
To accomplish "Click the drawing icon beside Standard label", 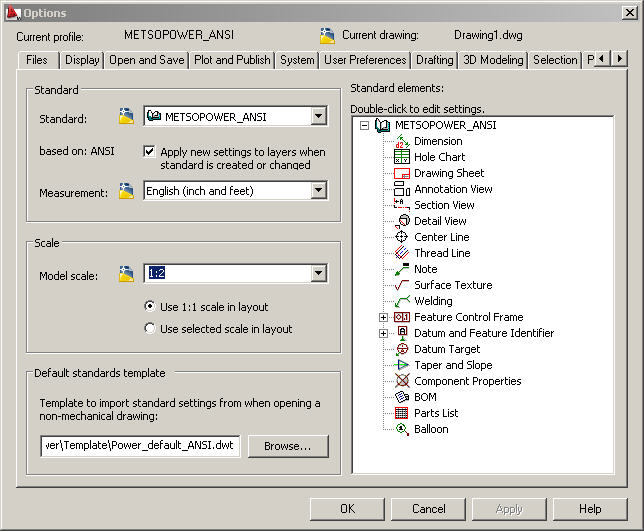I will [x=126, y=116].
